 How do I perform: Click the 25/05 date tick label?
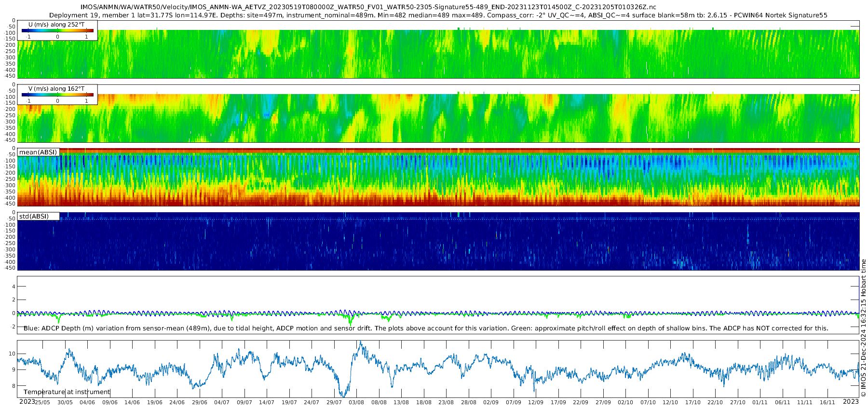coord(42,402)
